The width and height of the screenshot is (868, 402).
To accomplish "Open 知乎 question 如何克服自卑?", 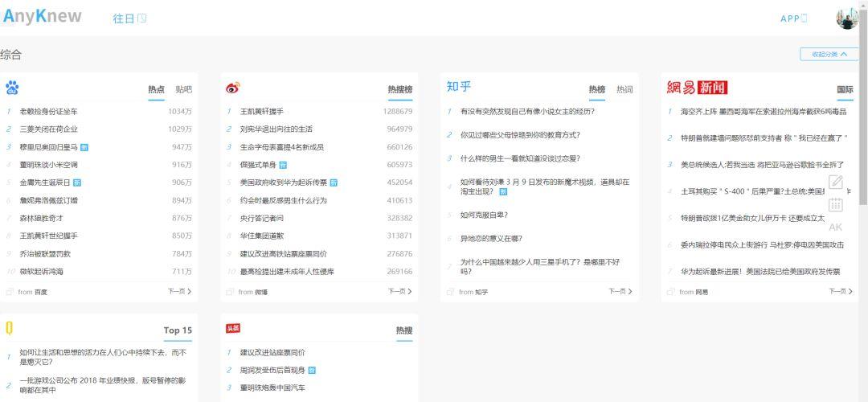I will pyautogui.click(x=484, y=215).
